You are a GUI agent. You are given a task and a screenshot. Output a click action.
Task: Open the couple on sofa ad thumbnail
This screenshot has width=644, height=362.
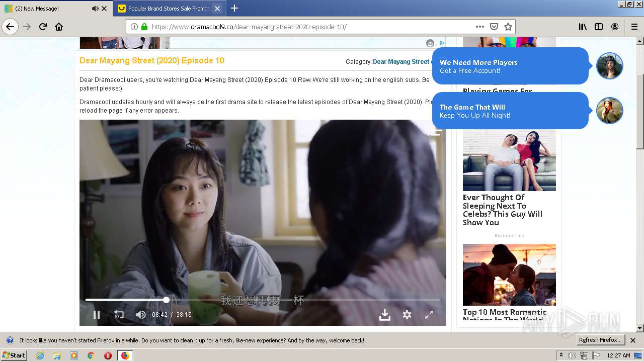[509, 160]
